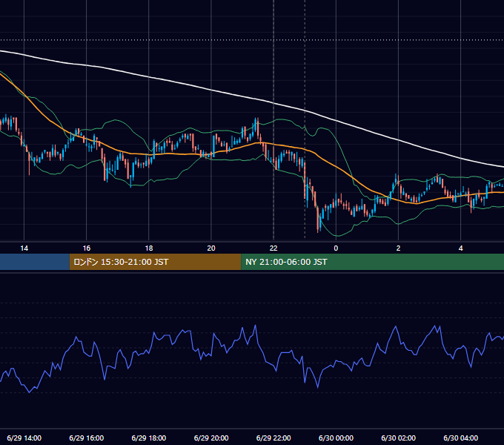Click the 6/29 20:00 date label

[x=211, y=438]
